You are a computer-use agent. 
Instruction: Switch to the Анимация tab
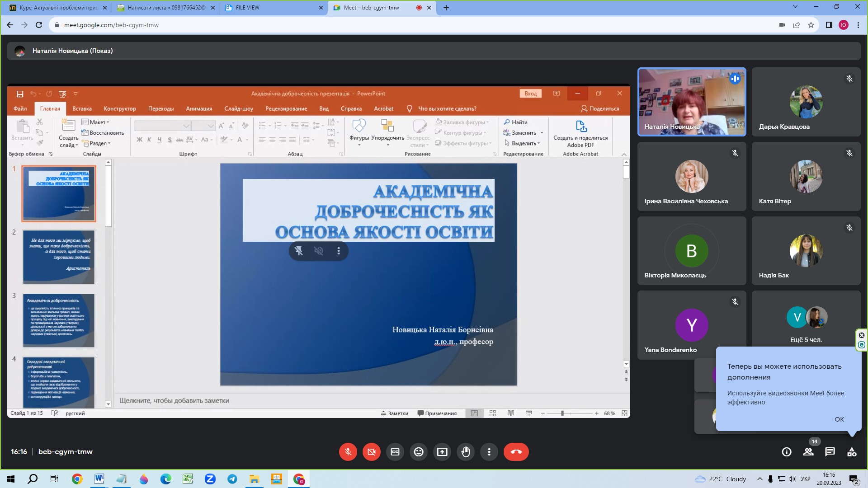click(199, 108)
